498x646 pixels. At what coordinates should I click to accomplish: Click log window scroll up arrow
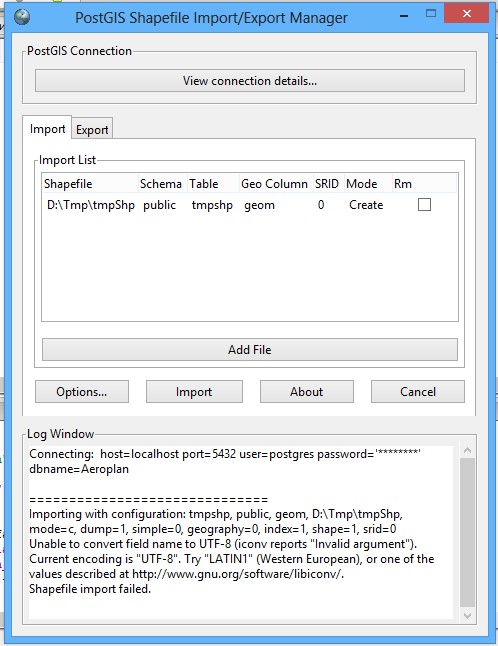coord(467,450)
